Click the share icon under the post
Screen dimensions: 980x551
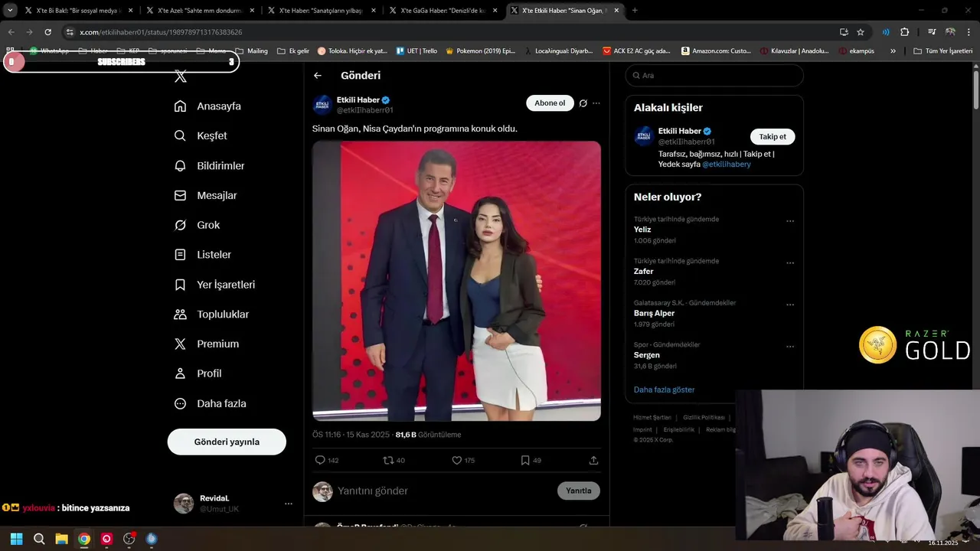[x=593, y=460]
